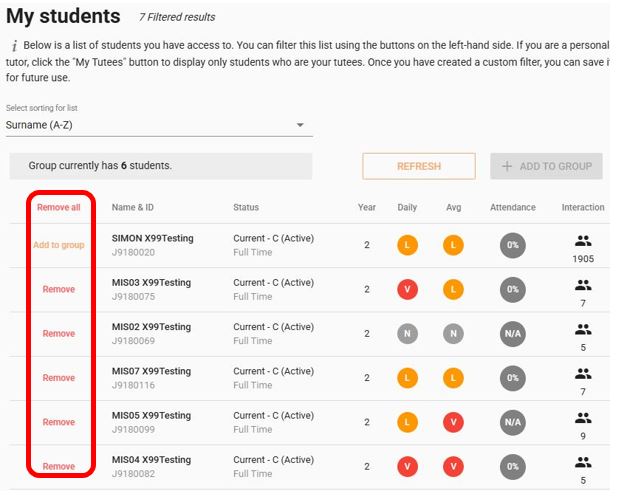The width and height of the screenshot is (617, 498).
Task: Click the 0% attendance circle for SIMON
Action: (513, 245)
